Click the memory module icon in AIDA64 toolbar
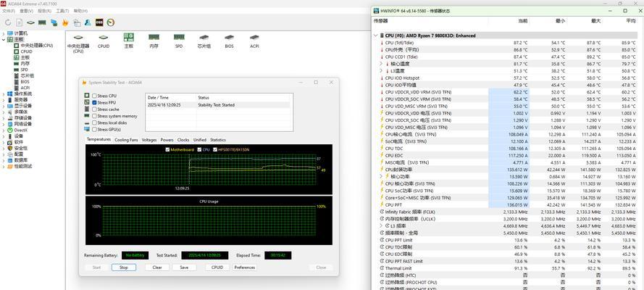 click(42, 22)
